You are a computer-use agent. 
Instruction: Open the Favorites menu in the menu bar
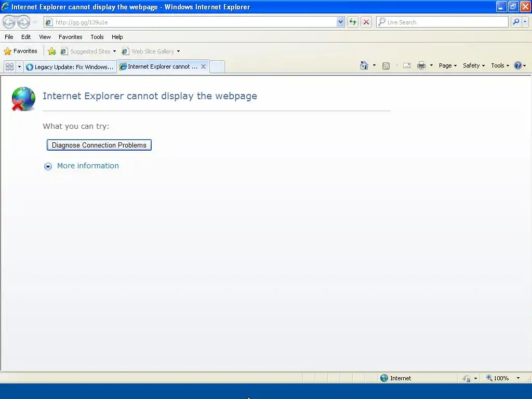pyautogui.click(x=70, y=37)
